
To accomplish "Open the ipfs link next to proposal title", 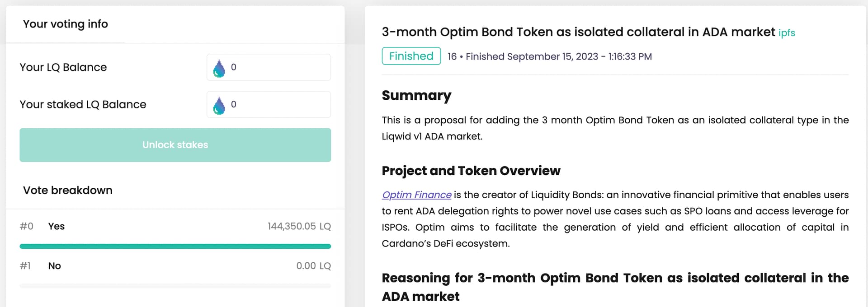I will click(x=787, y=33).
